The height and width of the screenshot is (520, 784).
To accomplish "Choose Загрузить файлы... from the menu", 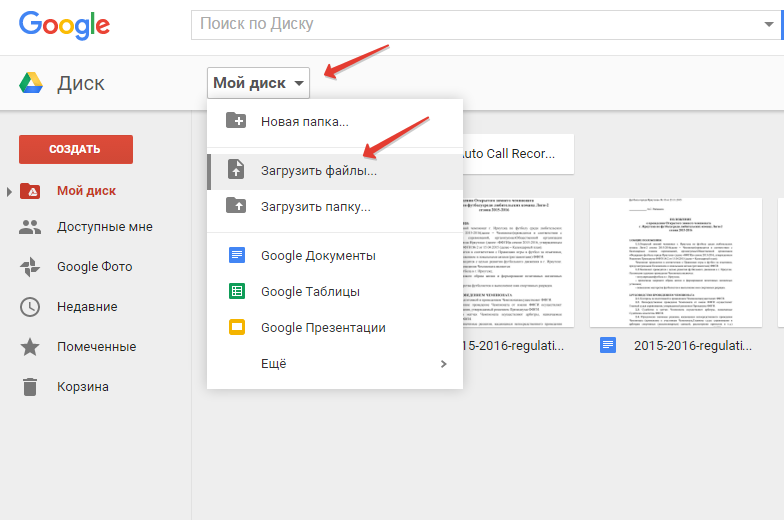I will click(335, 171).
